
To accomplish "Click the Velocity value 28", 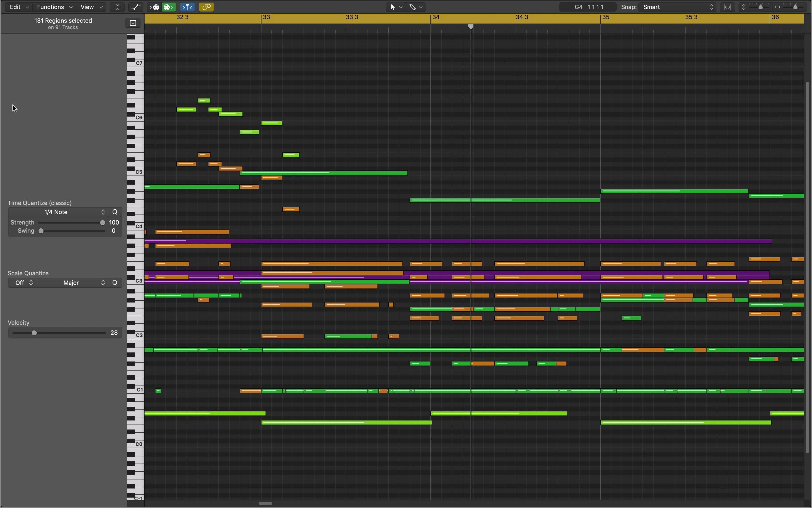I will point(114,333).
